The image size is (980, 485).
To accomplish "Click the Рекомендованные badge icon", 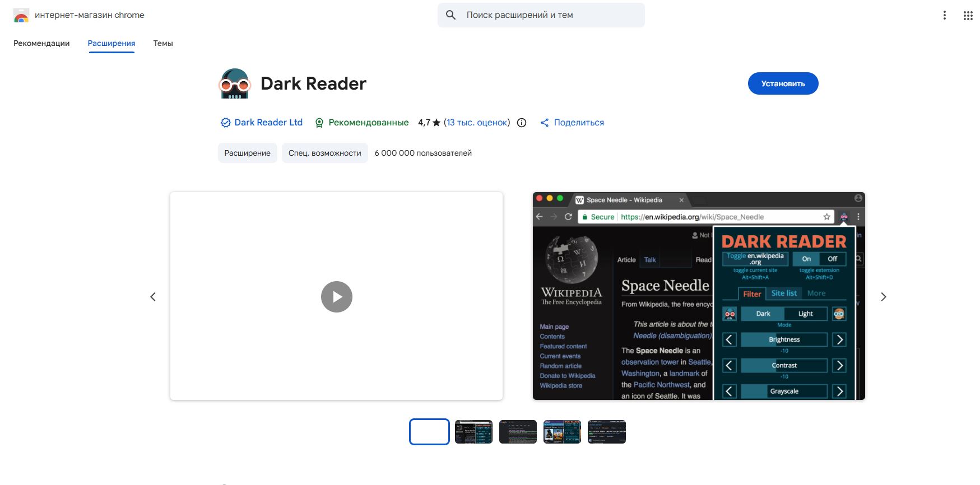I will 319,123.
